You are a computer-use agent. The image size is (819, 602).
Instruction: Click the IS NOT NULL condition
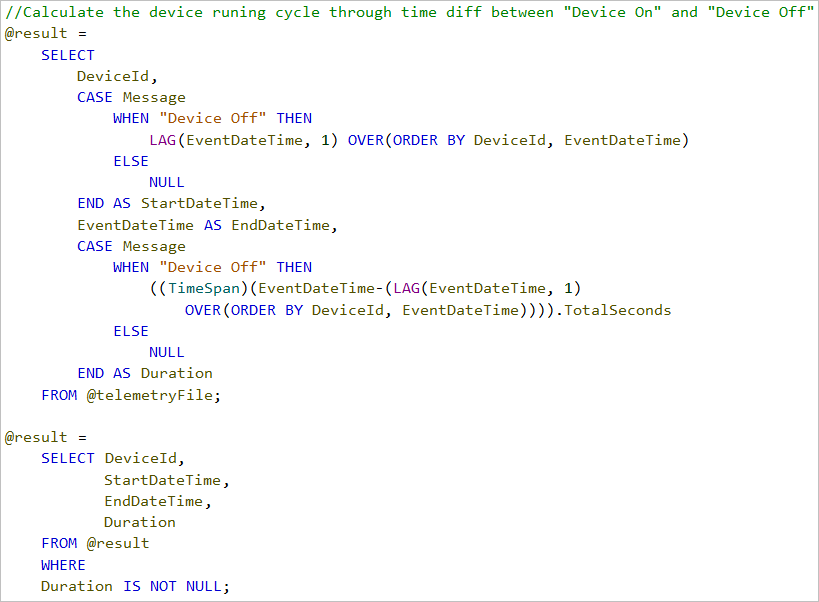[x=176, y=586]
